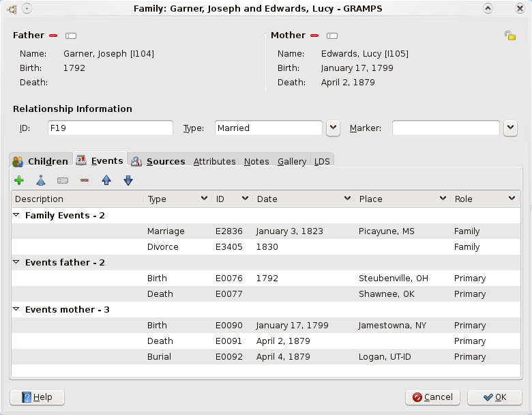Sort by the Date column header
Screen dimensions: 532x415
coord(304,199)
